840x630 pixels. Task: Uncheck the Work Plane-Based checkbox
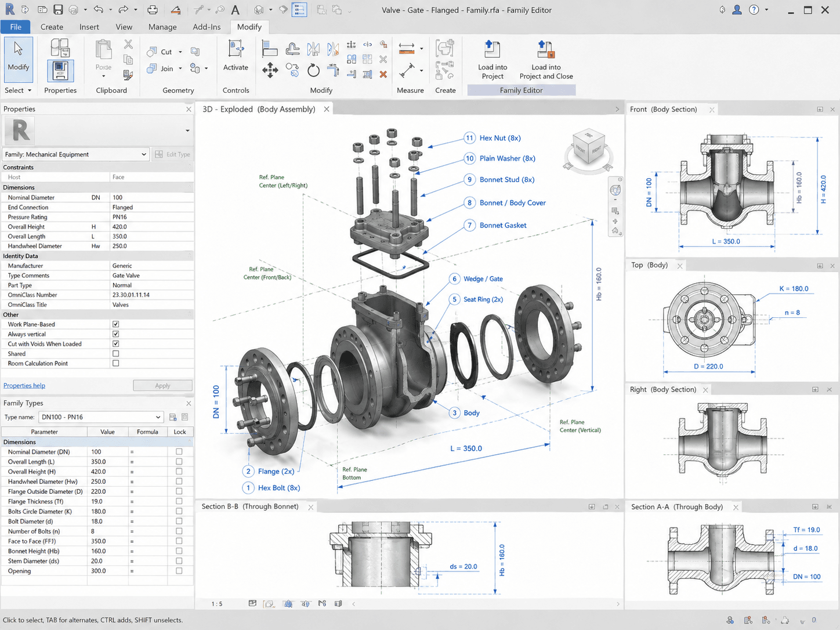[x=115, y=324]
